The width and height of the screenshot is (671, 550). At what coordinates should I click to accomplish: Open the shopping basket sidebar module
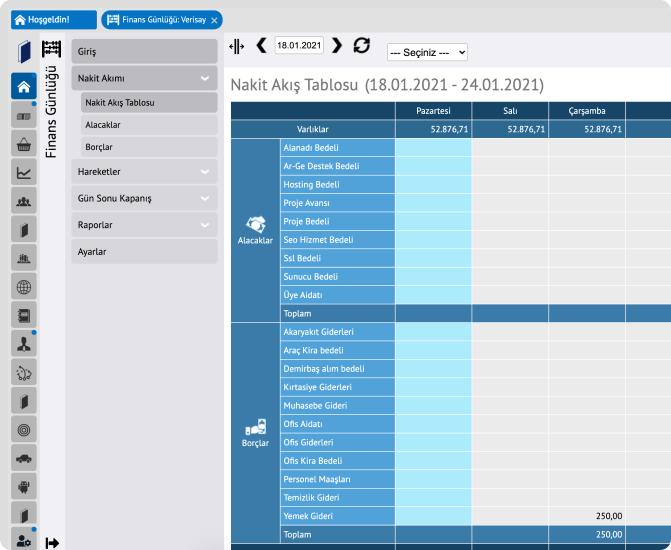tap(24, 144)
